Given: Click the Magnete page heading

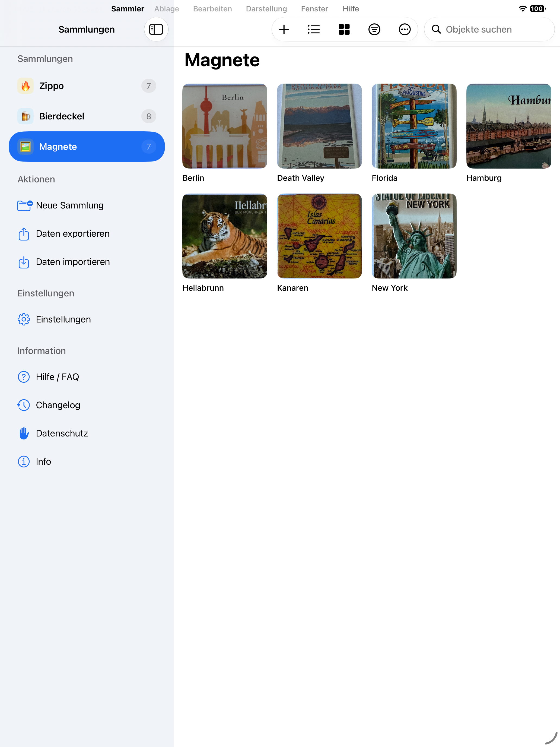Looking at the screenshot, I should click(222, 60).
